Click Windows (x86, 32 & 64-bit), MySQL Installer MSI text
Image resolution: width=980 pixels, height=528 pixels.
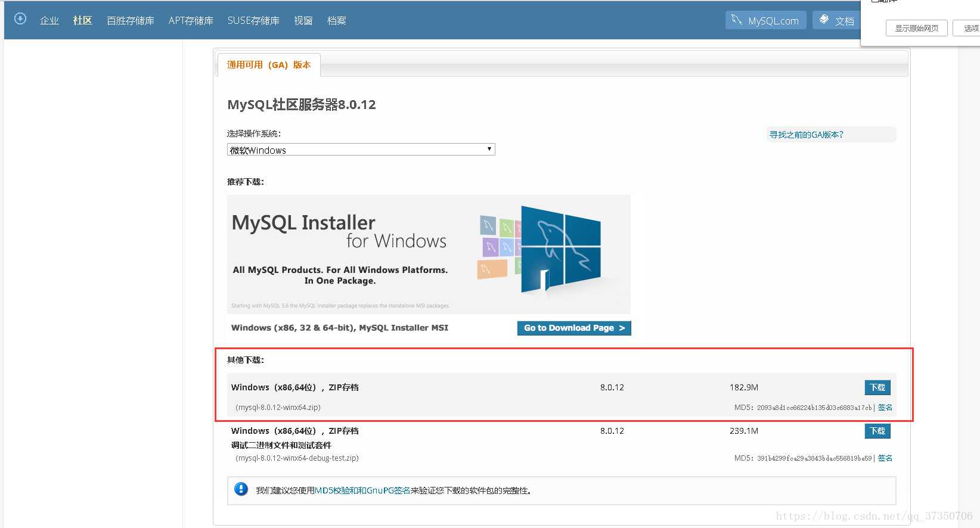[x=340, y=328]
